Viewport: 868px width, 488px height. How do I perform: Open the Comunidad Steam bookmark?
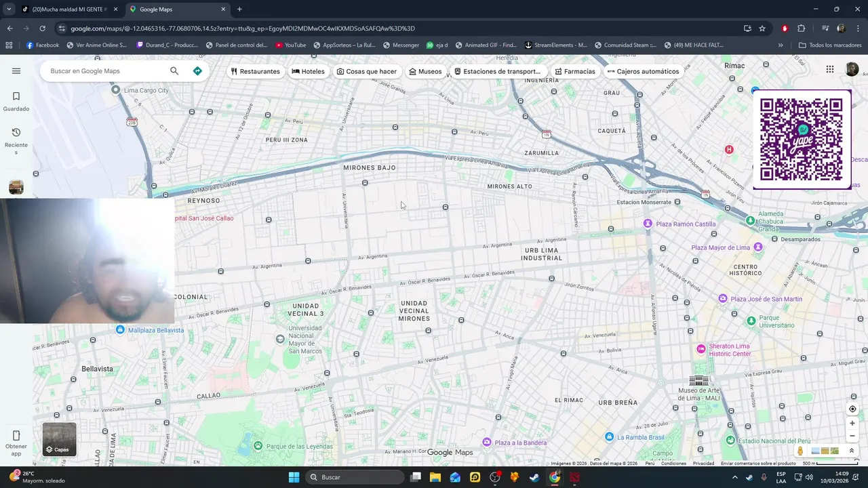click(625, 45)
